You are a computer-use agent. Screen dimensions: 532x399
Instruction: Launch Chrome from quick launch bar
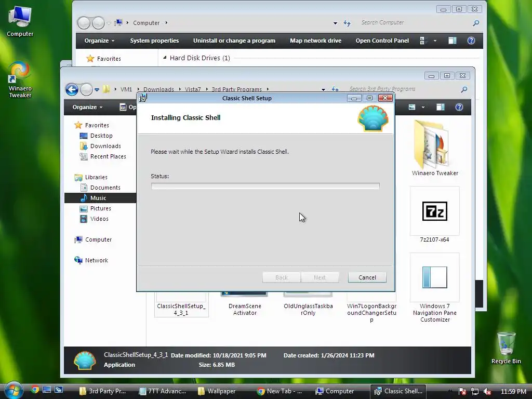tap(35, 390)
